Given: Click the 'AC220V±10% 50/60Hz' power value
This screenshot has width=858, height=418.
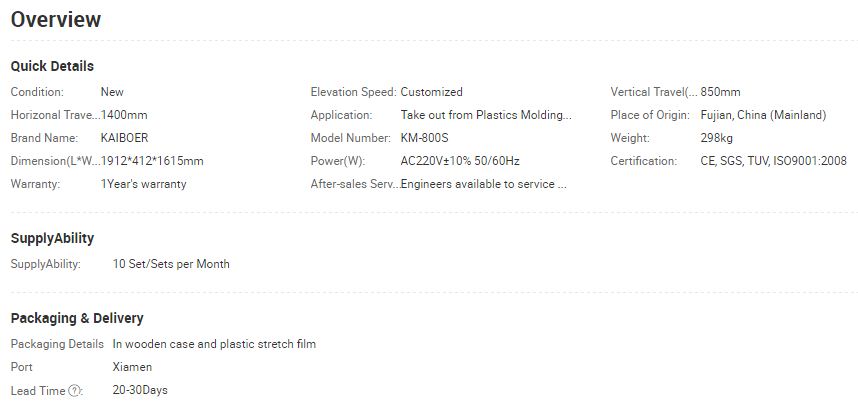Looking at the screenshot, I should [x=460, y=161].
